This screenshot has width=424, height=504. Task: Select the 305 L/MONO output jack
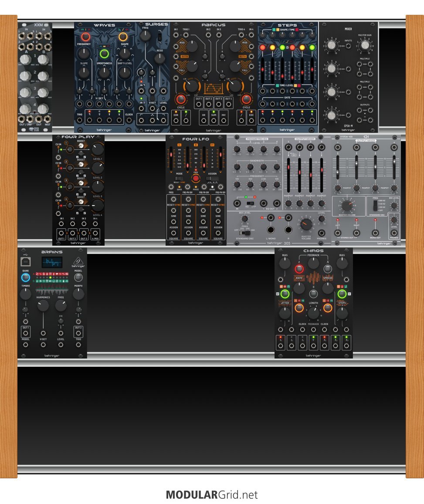271,230
